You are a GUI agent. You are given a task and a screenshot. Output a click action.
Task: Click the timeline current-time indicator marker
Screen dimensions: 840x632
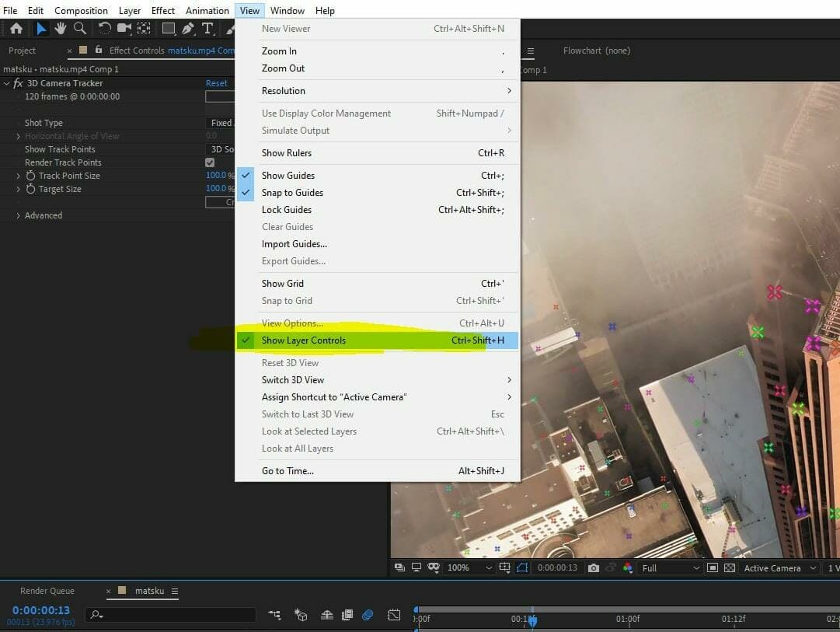point(532,621)
